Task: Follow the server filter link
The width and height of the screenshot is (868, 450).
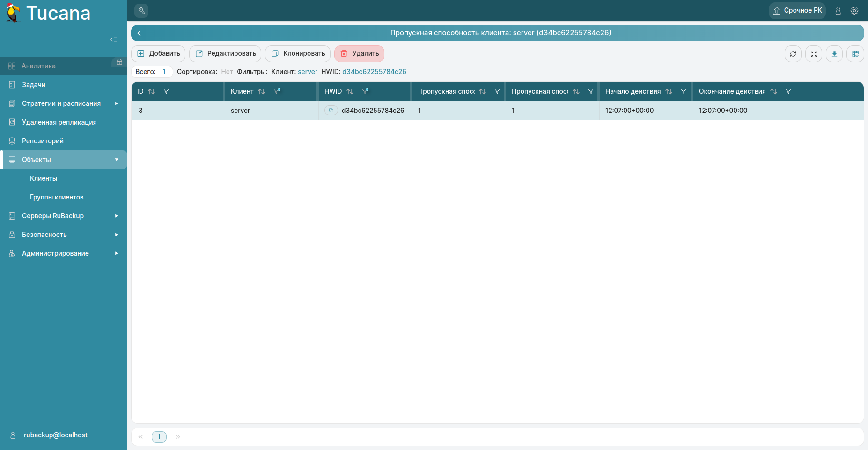Action: (x=308, y=72)
